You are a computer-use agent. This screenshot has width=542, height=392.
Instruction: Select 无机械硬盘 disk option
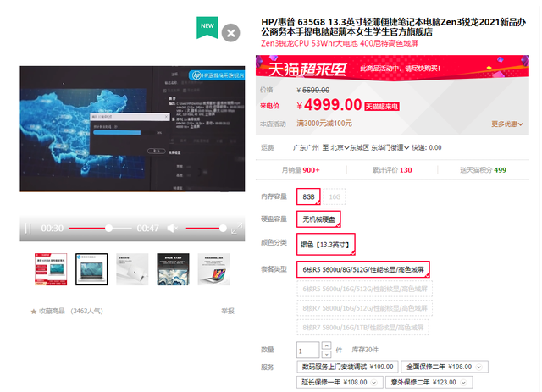point(318,219)
